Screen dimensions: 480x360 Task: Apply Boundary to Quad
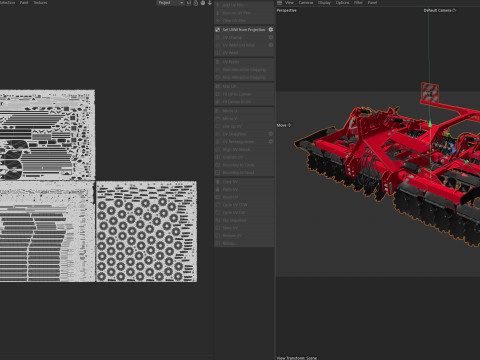pyautogui.click(x=244, y=172)
